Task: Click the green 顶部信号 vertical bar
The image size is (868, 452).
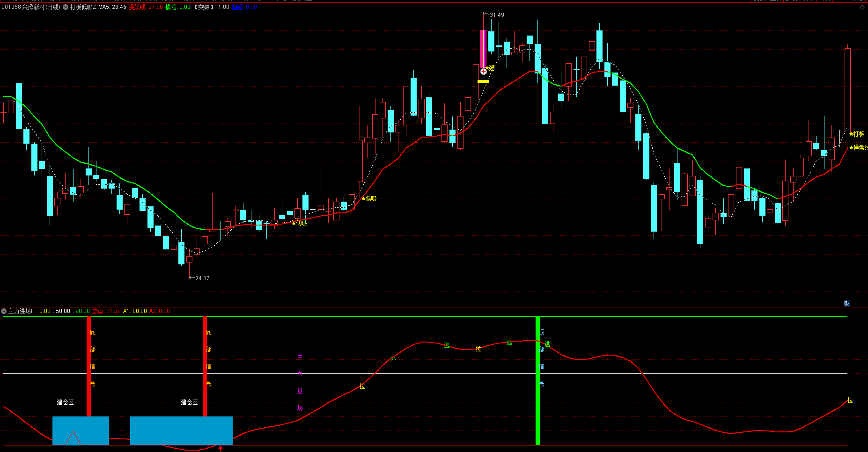Action: [538, 381]
